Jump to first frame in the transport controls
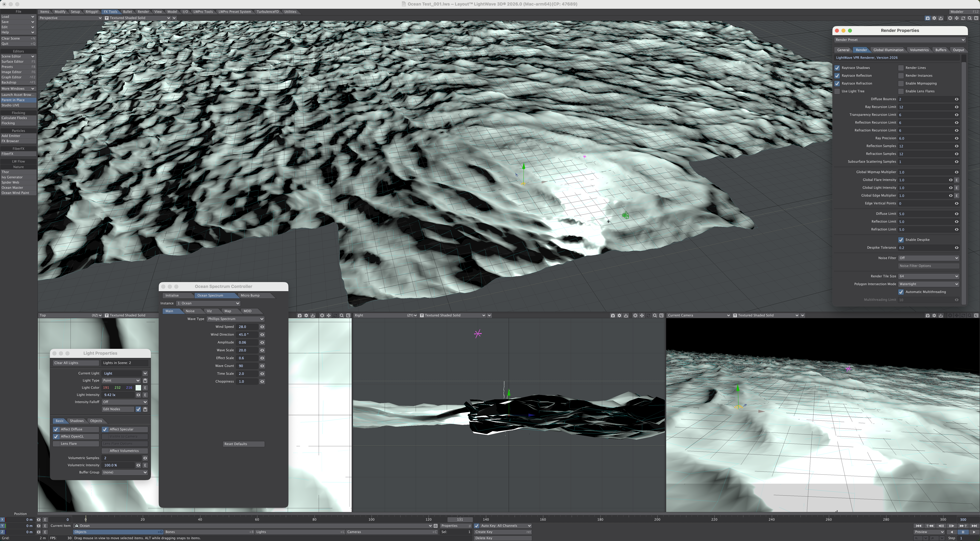The height and width of the screenshot is (541, 980). pos(919,526)
